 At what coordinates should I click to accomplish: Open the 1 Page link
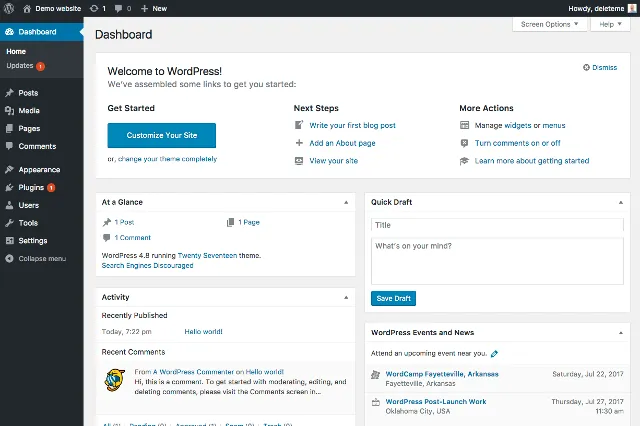pyautogui.click(x=249, y=222)
